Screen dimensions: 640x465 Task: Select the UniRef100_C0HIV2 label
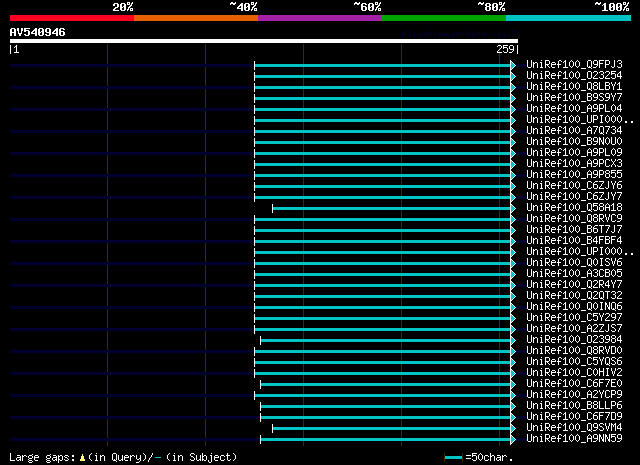click(x=574, y=373)
